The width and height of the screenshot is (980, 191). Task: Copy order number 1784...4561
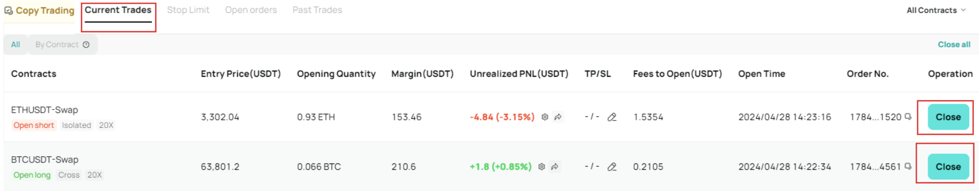click(x=908, y=167)
